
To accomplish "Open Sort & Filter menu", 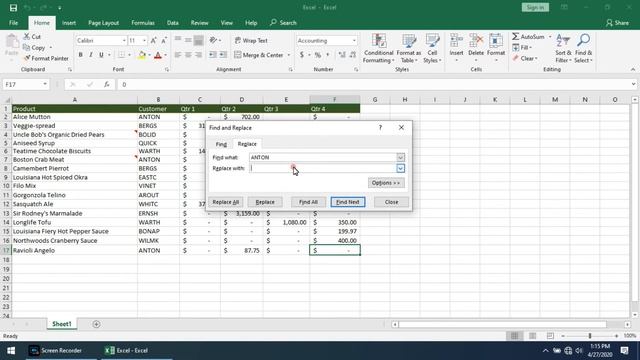I will (563, 48).
